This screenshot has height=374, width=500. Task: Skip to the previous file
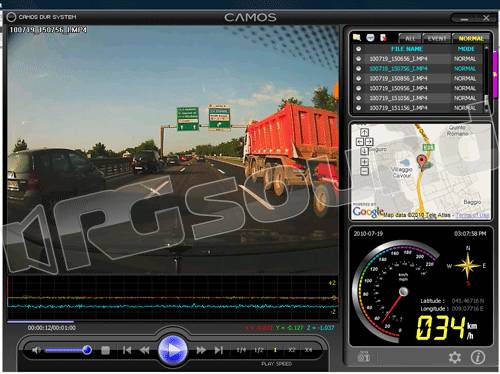point(127,350)
